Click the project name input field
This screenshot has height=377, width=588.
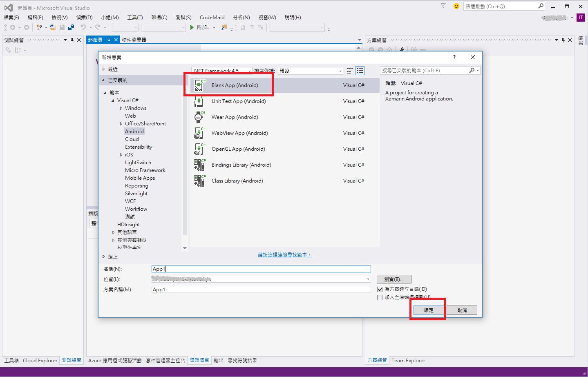pos(261,269)
